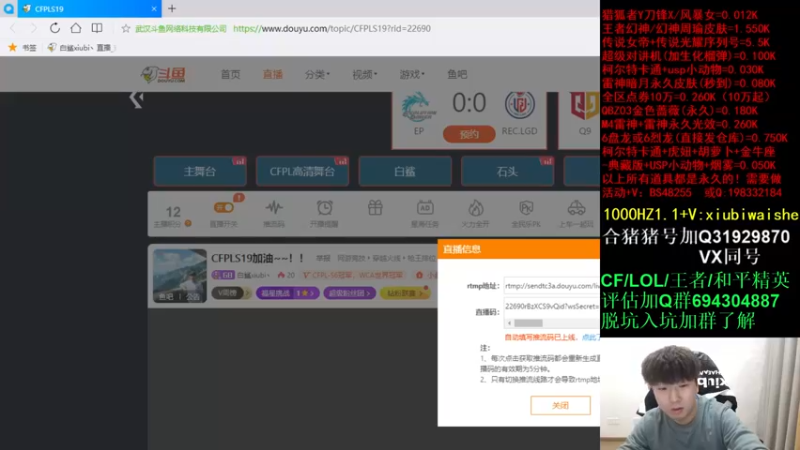Switch to the 主舞台 channel tab

point(200,171)
